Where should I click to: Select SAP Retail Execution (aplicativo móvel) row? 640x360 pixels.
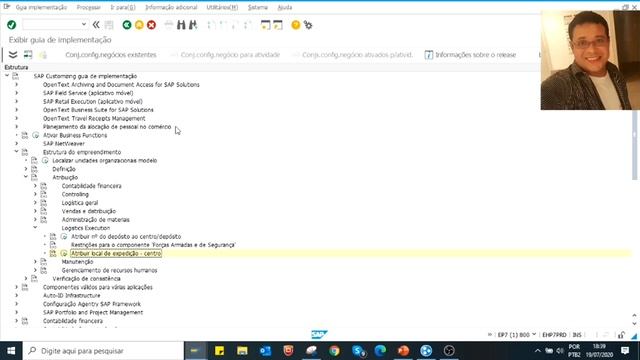click(x=93, y=102)
